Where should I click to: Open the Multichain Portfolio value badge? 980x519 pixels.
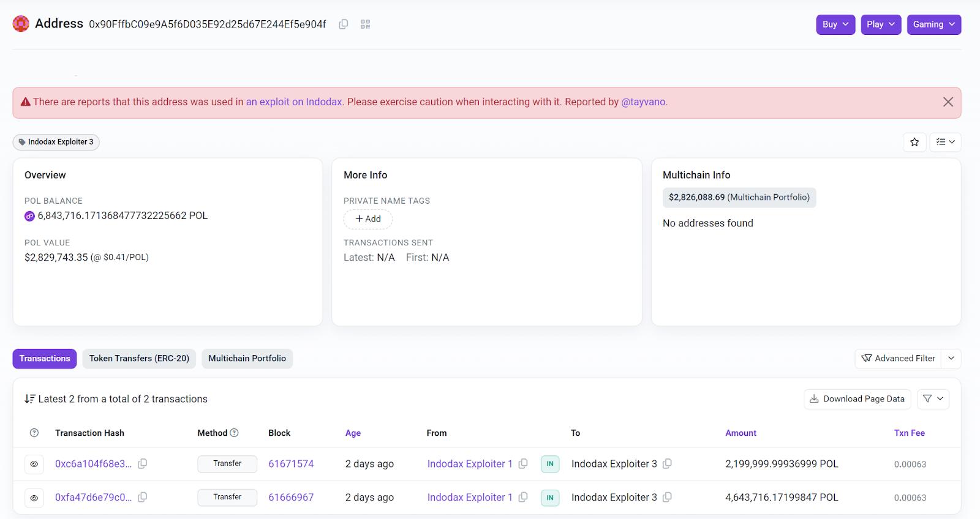739,198
